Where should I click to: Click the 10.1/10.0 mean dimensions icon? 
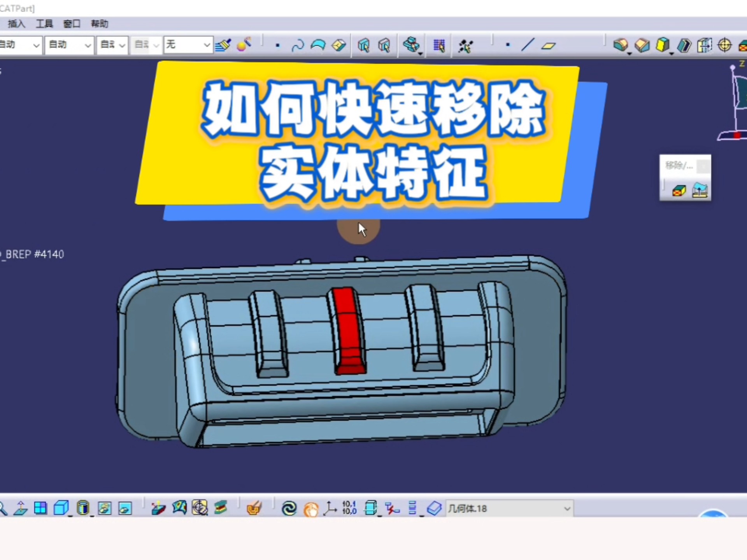pyautogui.click(x=349, y=507)
